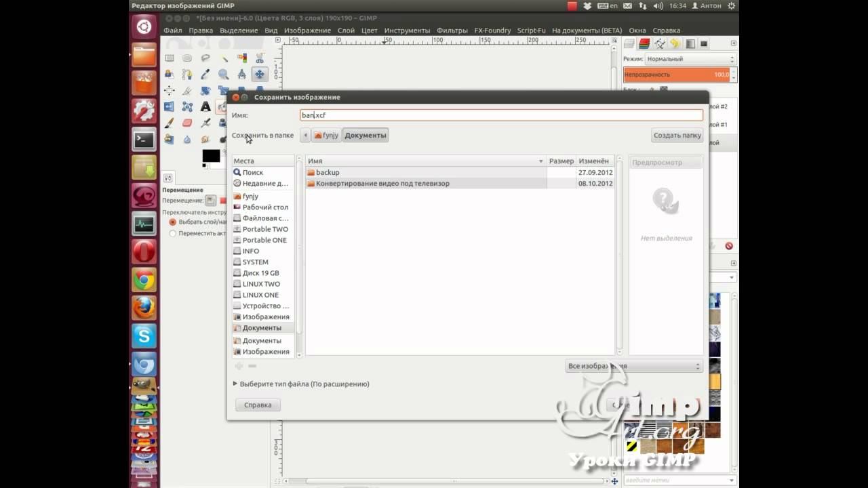
Task: Choose the move active layer radio option
Action: click(x=173, y=233)
